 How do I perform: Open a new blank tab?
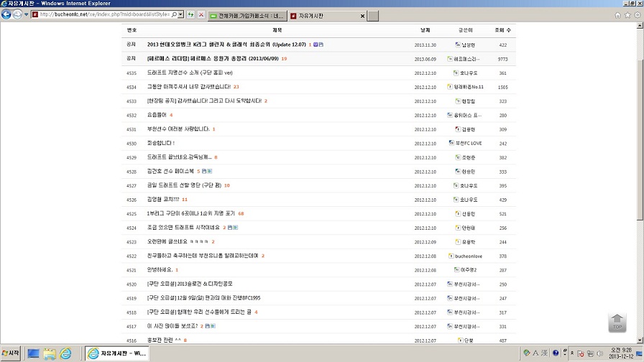(x=373, y=16)
